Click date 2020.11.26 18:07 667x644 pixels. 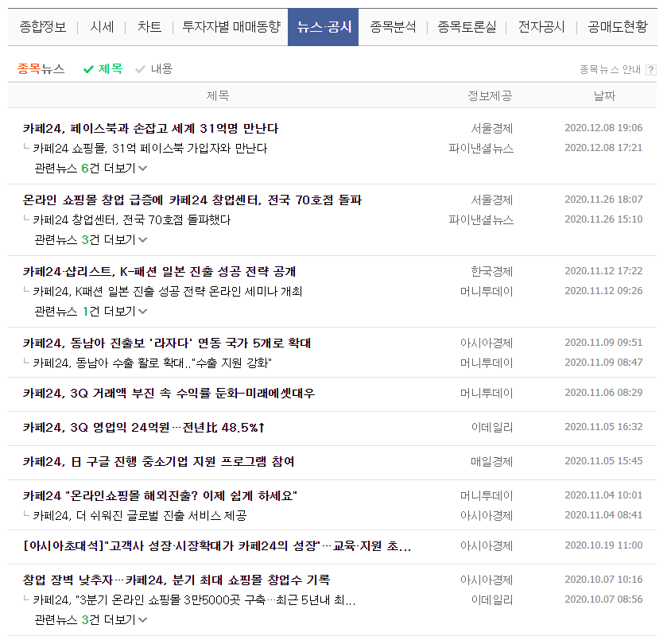click(x=603, y=200)
